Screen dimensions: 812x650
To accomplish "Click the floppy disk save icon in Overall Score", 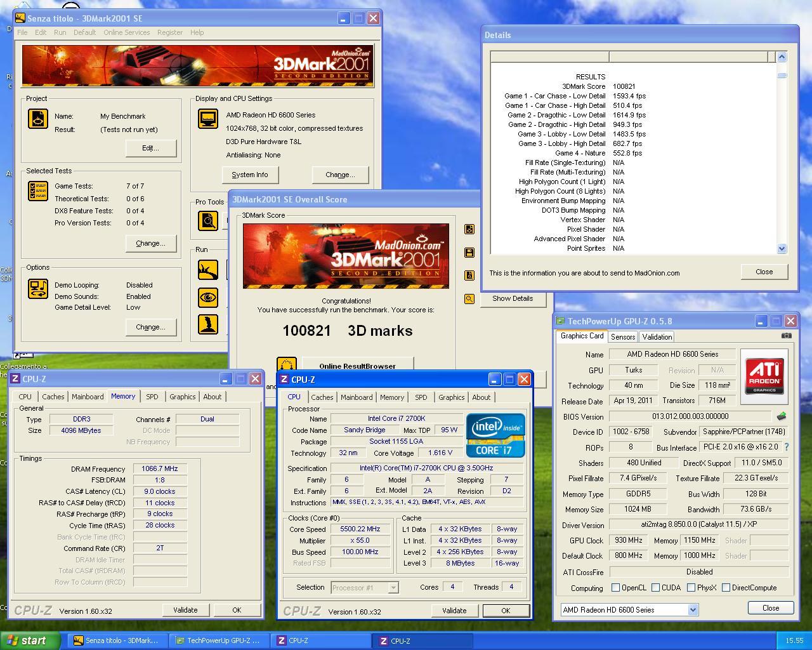I will [469, 253].
